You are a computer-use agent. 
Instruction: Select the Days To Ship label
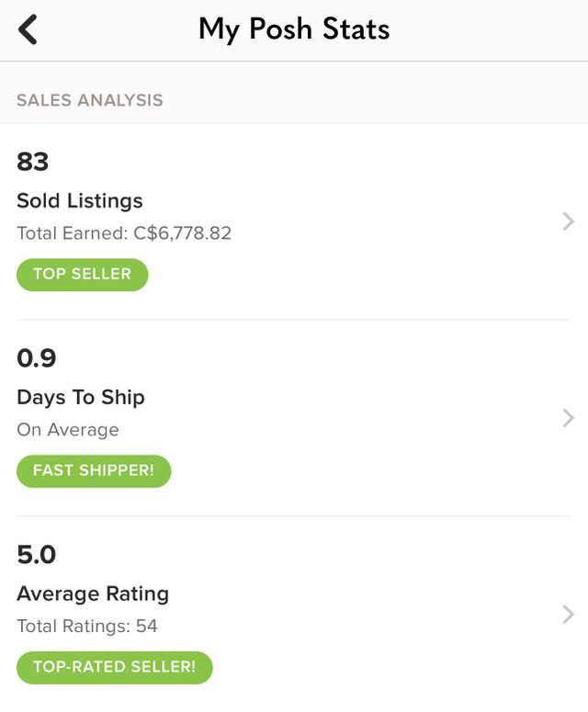(x=81, y=397)
